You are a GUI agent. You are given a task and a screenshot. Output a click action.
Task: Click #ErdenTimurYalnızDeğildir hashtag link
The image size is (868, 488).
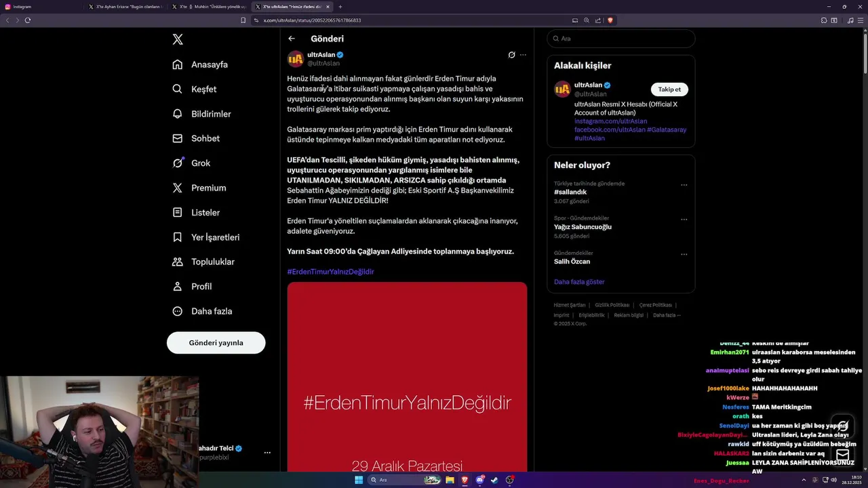(x=330, y=271)
